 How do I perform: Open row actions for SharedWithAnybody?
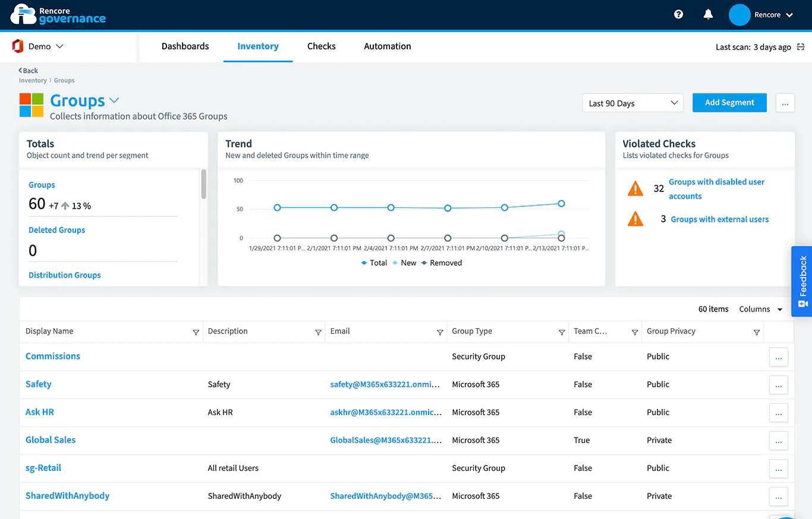point(778,497)
